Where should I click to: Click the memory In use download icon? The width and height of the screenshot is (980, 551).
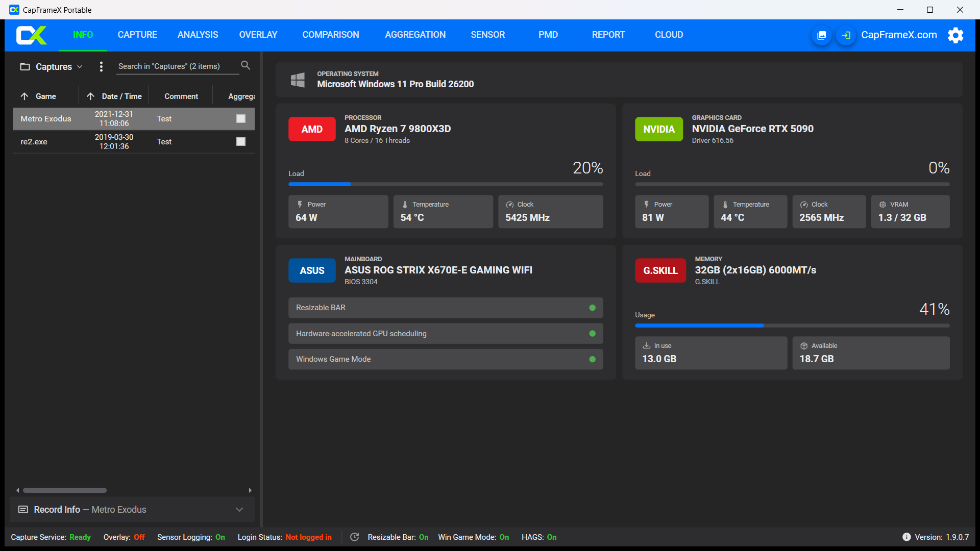(x=646, y=345)
